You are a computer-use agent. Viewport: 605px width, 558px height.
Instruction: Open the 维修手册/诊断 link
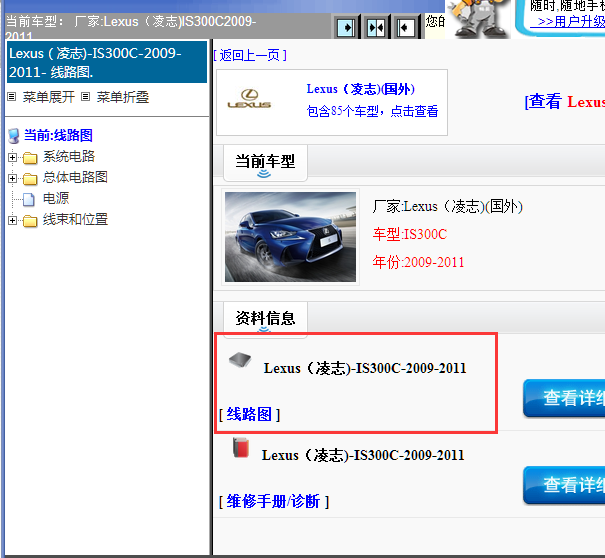273,502
